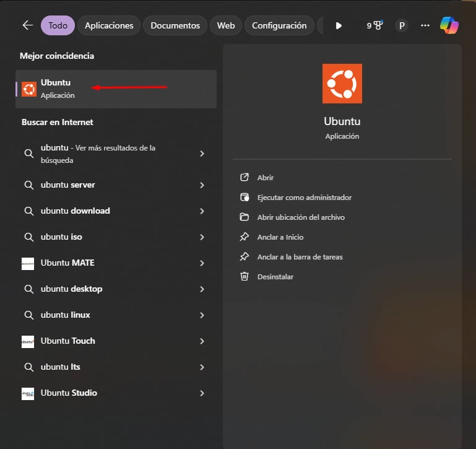Click the Ubuntu Touch thumbnail icon
This screenshot has height=449, width=476.
(28, 341)
